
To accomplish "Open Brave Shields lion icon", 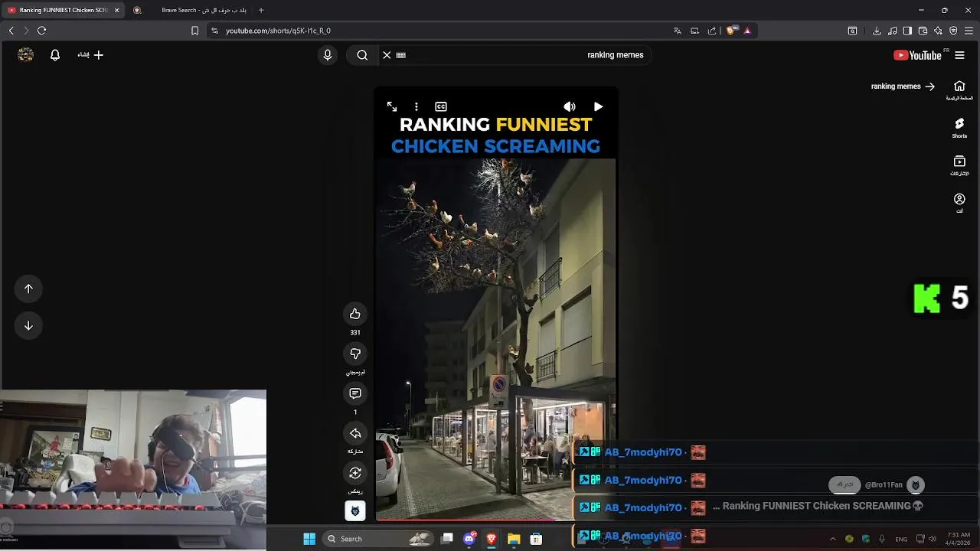I will [731, 31].
